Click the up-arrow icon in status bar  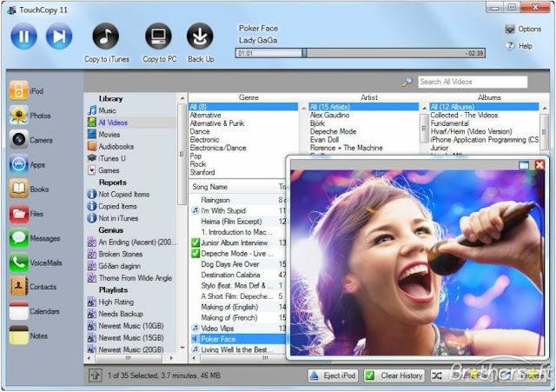95,375
